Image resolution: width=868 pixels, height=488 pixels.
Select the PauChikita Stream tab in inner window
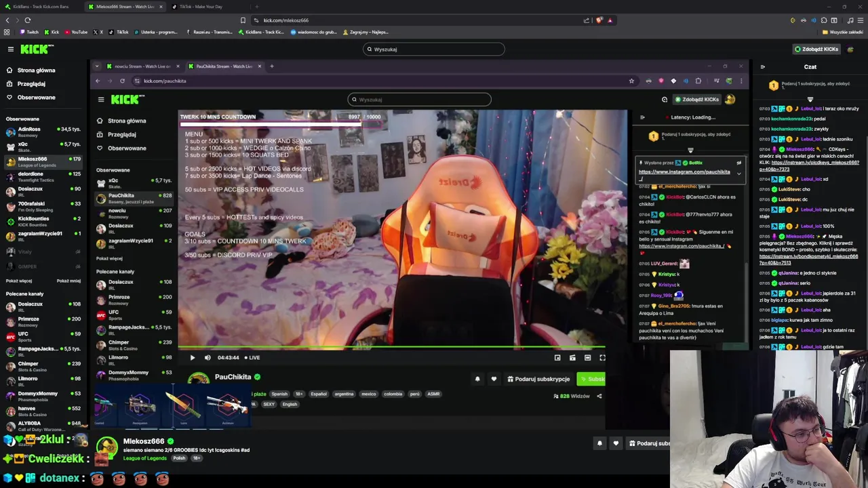(224, 66)
